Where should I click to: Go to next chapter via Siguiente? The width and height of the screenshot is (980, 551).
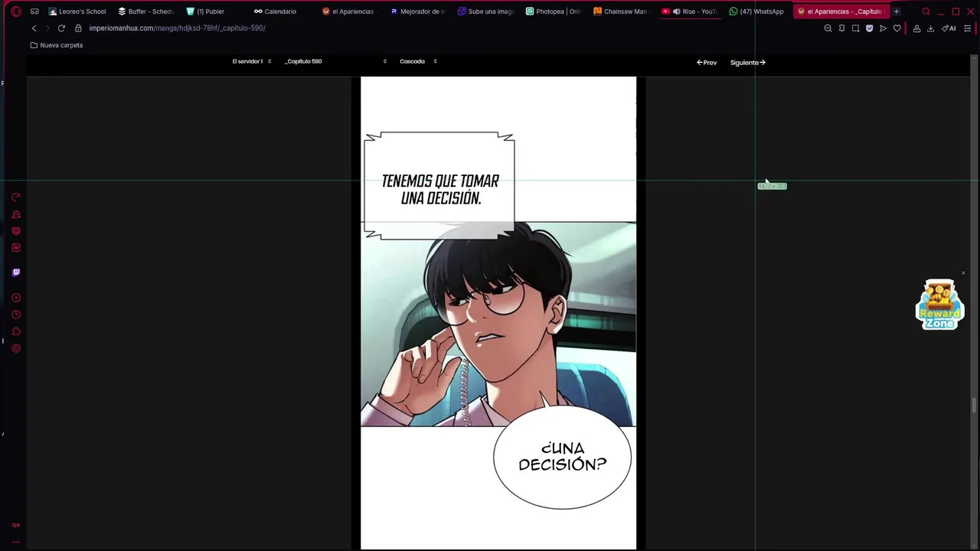[x=747, y=63]
